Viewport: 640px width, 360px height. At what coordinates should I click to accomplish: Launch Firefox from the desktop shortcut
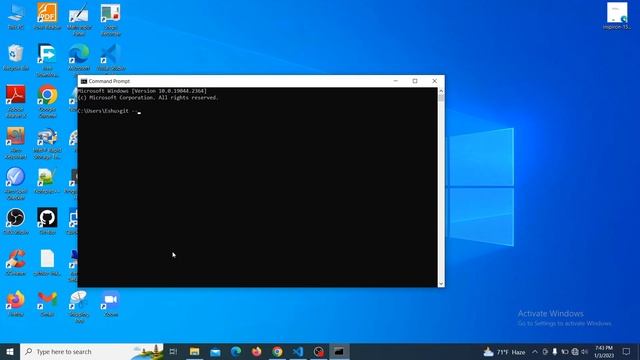click(x=16, y=303)
